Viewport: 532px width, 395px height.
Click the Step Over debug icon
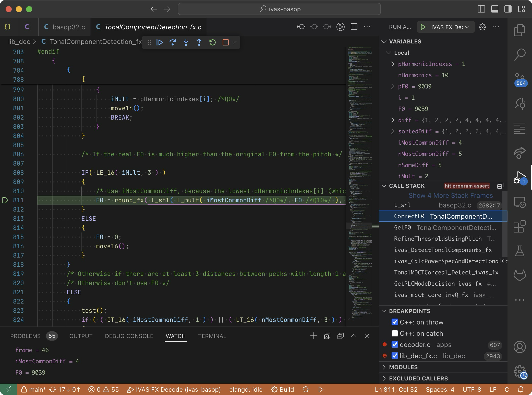coord(173,42)
